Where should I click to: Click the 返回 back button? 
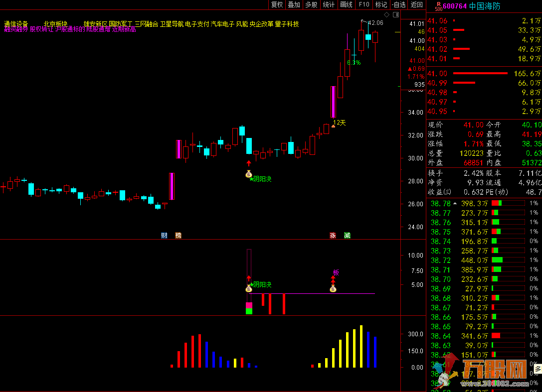pos(416,4)
